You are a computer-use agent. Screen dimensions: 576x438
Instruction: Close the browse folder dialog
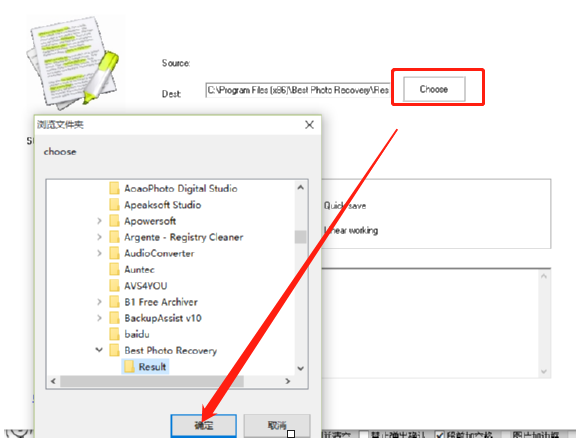click(309, 125)
